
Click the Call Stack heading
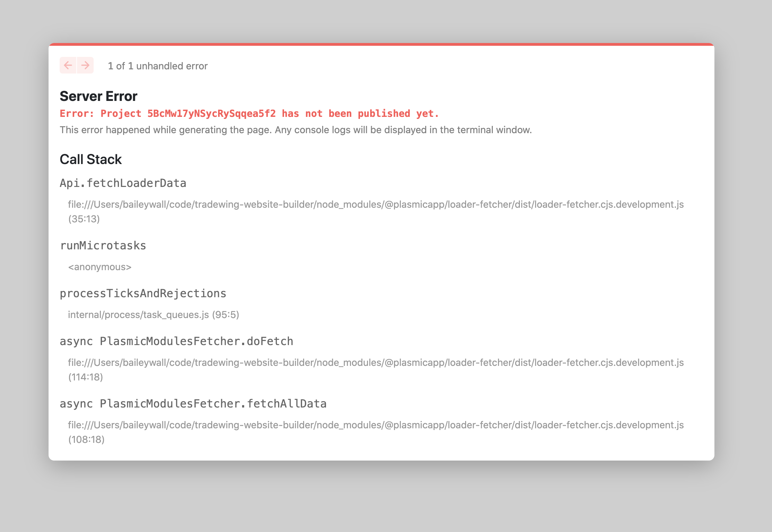(x=91, y=159)
